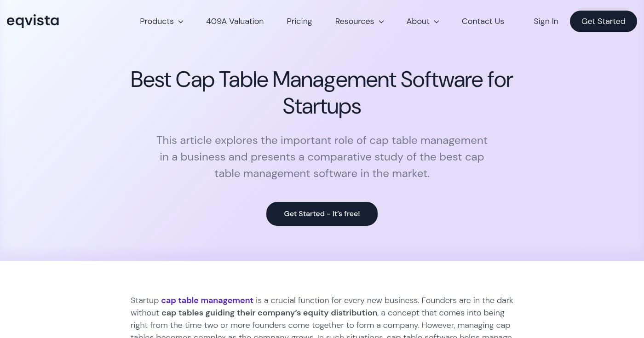Click the hero section call-to-action button
The height and width of the screenshot is (338, 644).
coord(322,213)
